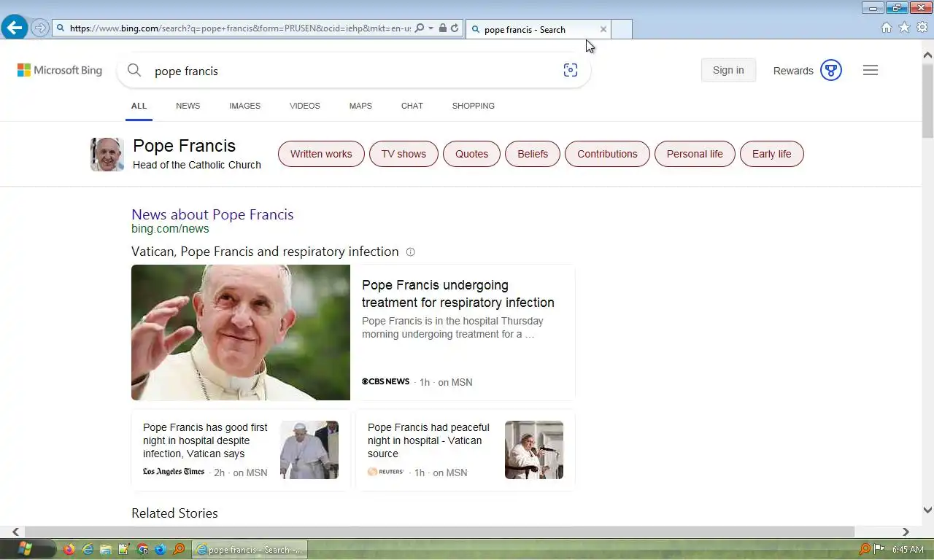Click the CBS News source logo

pos(385,381)
